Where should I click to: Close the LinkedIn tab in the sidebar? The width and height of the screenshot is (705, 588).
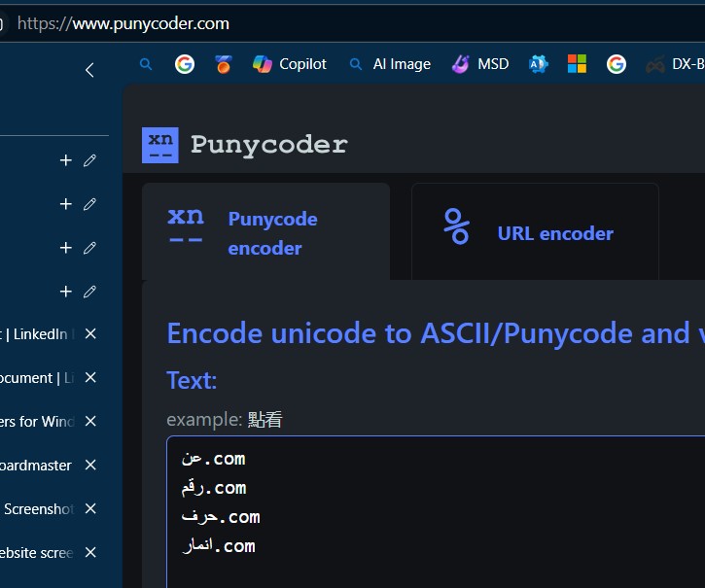pyautogui.click(x=90, y=334)
